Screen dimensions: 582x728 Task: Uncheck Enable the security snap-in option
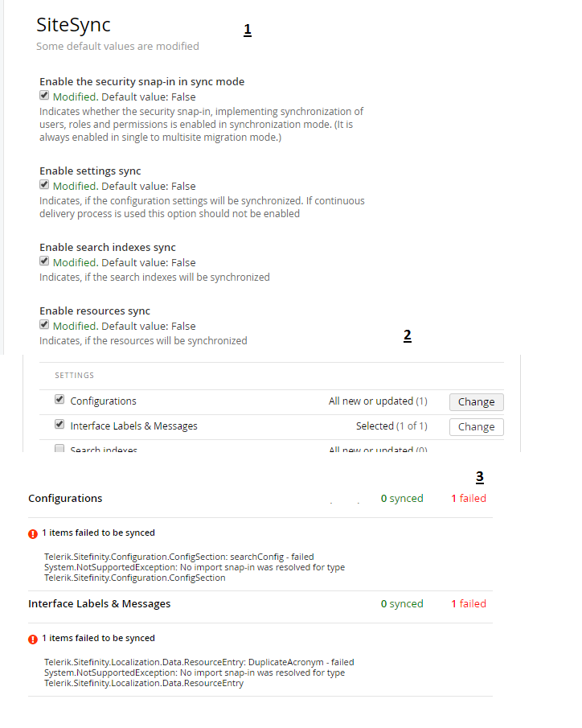click(44, 95)
